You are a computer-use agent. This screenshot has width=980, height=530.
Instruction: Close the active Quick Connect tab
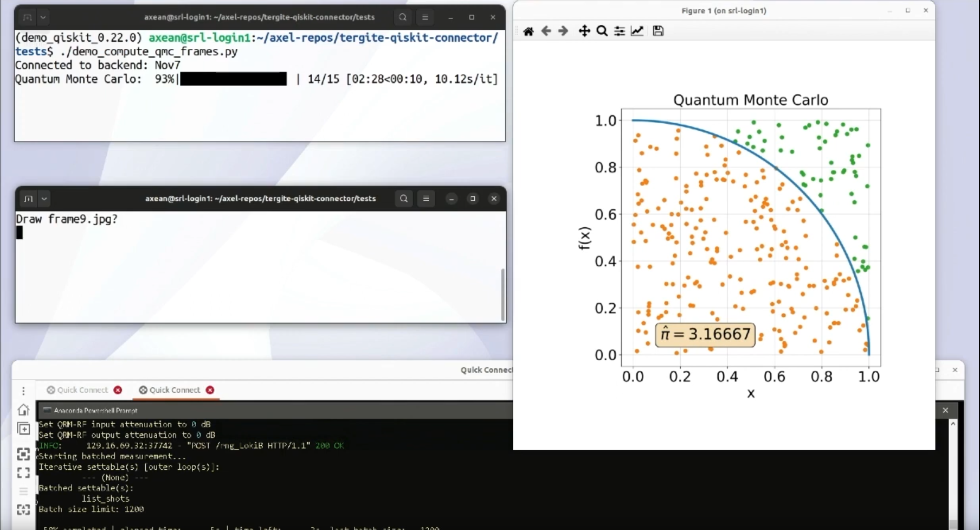click(210, 390)
